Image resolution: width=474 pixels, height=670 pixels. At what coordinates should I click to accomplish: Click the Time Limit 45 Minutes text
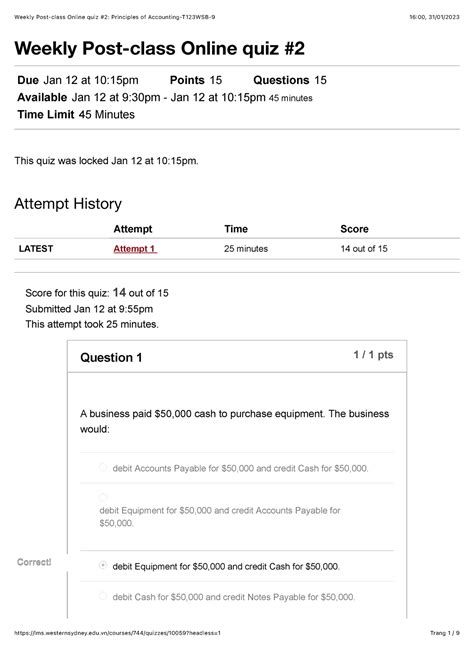coord(76,115)
